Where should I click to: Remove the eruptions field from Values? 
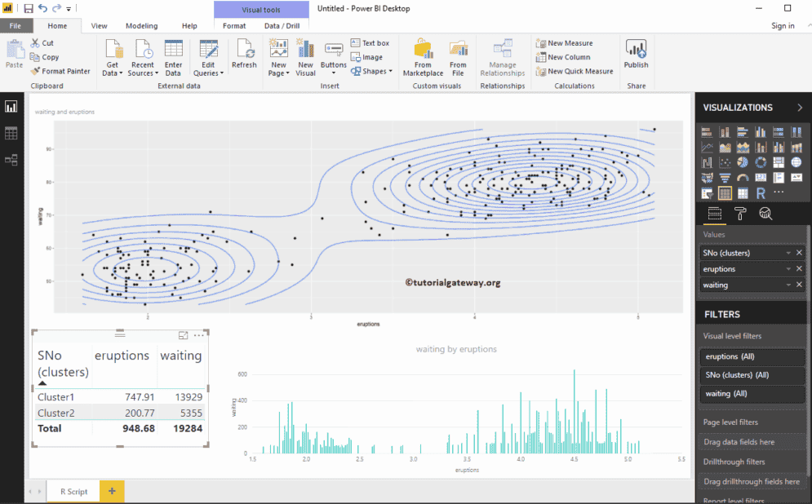(799, 269)
